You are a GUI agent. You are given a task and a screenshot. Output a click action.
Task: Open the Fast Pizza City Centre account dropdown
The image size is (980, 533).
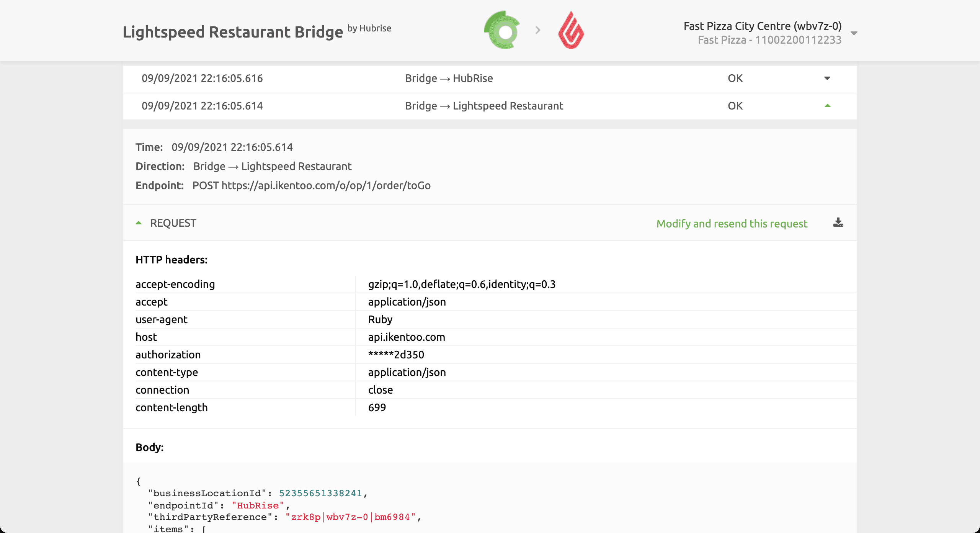[853, 34]
